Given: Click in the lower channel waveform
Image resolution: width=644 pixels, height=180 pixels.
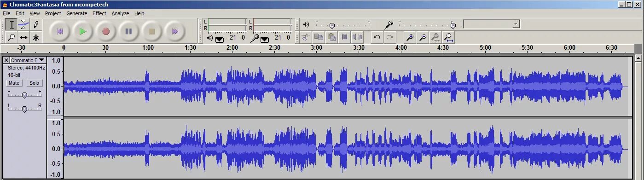Looking at the screenshot, I should [348, 149].
